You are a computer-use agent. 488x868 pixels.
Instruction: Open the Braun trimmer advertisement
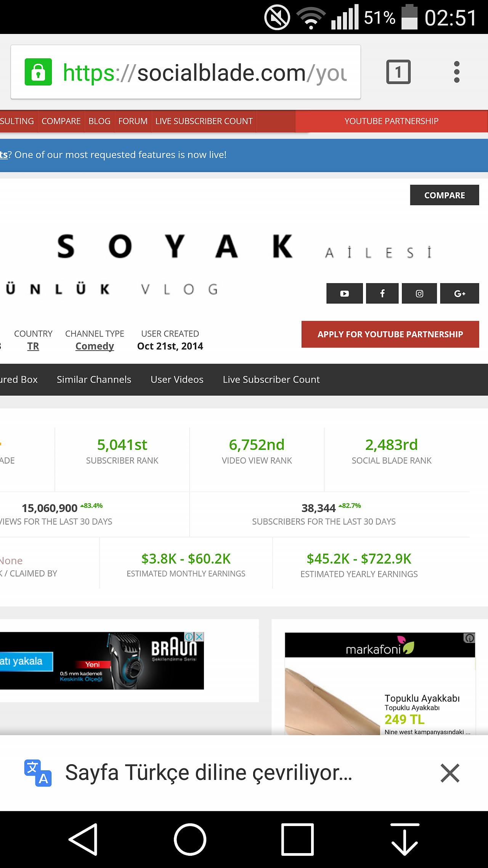(102, 661)
